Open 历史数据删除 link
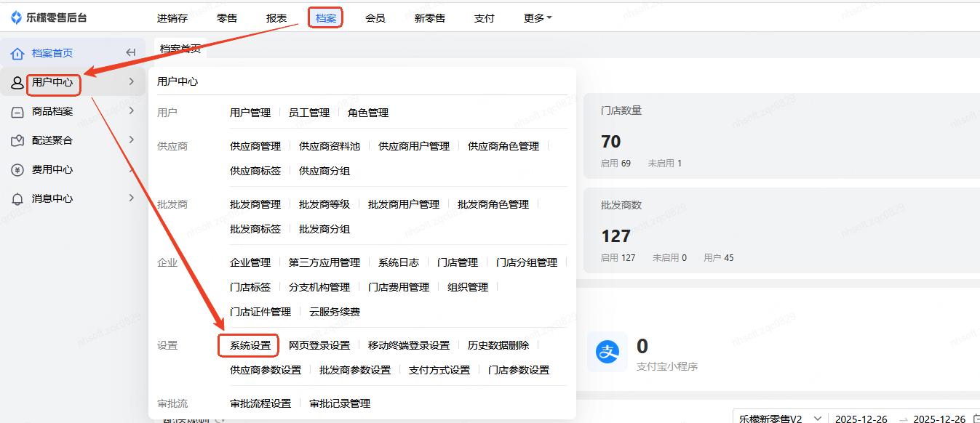 pyautogui.click(x=498, y=345)
